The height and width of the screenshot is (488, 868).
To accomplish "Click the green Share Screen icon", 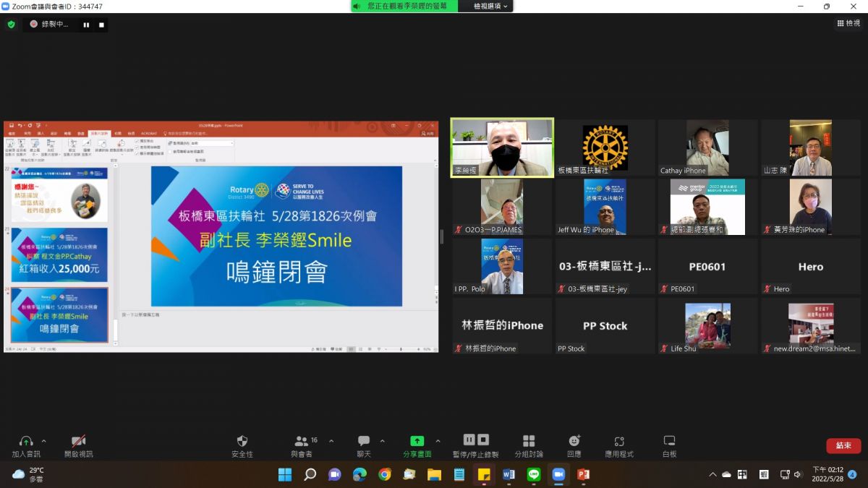I will pyautogui.click(x=417, y=441).
